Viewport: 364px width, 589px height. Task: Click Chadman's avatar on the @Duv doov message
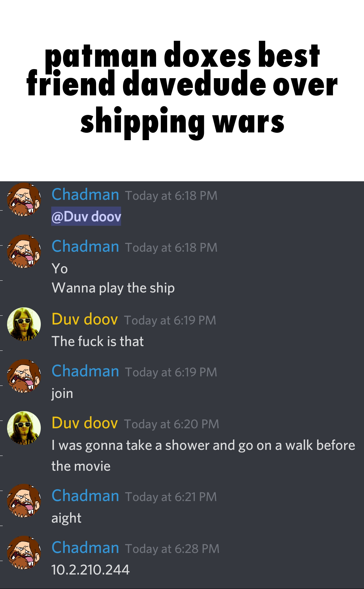coord(24,199)
